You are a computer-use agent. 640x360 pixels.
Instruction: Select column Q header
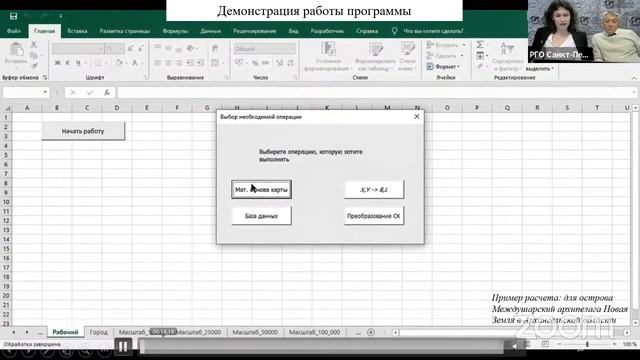pyautogui.click(x=507, y=108)
